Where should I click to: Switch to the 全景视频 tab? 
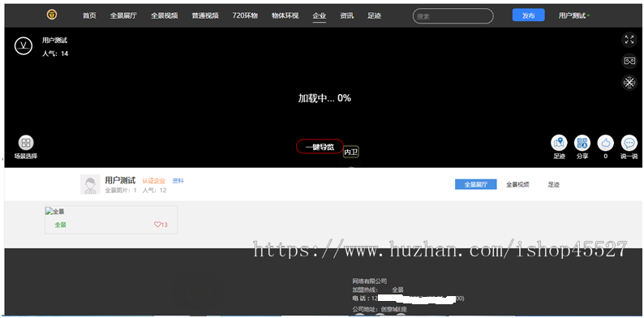coord(517,185)
